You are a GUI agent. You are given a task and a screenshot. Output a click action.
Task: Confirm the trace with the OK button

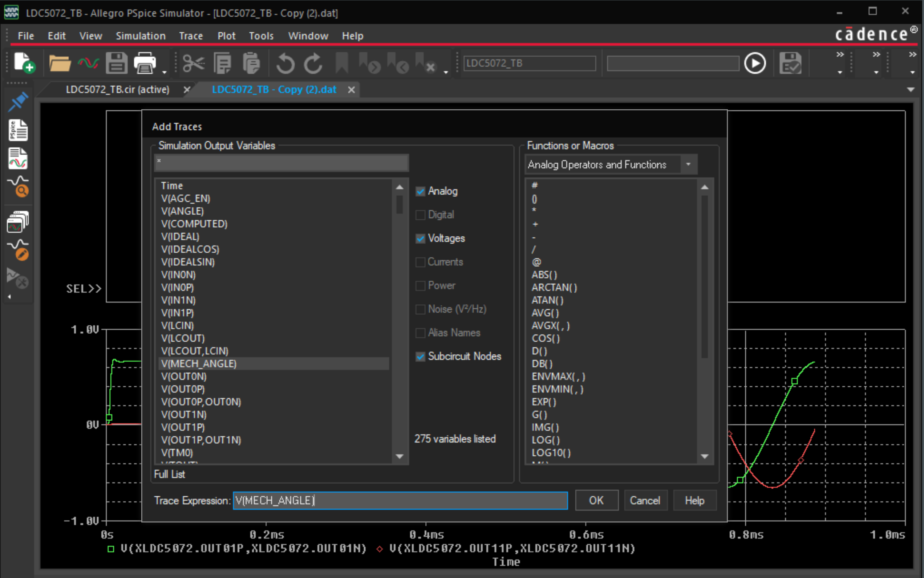pos(596,500)
